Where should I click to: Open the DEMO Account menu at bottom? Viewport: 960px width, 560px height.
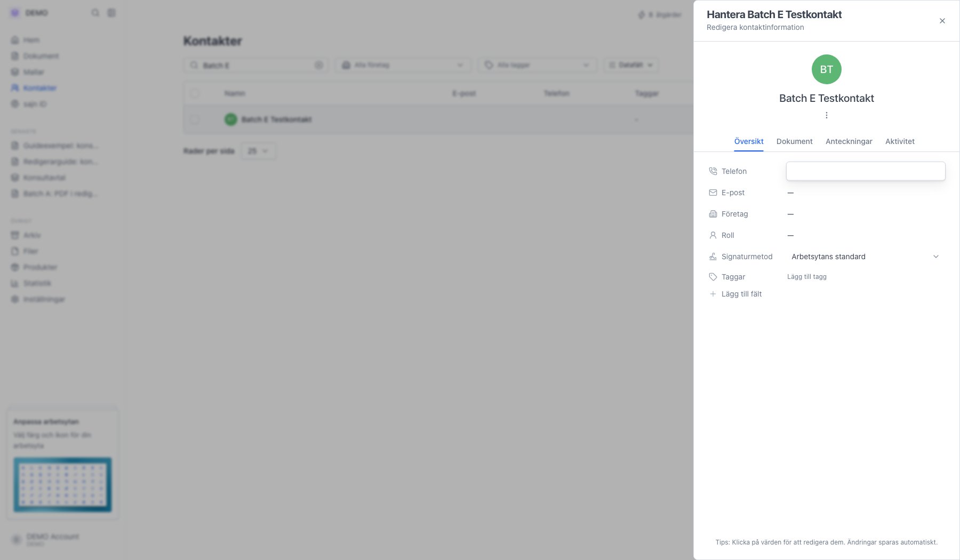tap(52, 539)
